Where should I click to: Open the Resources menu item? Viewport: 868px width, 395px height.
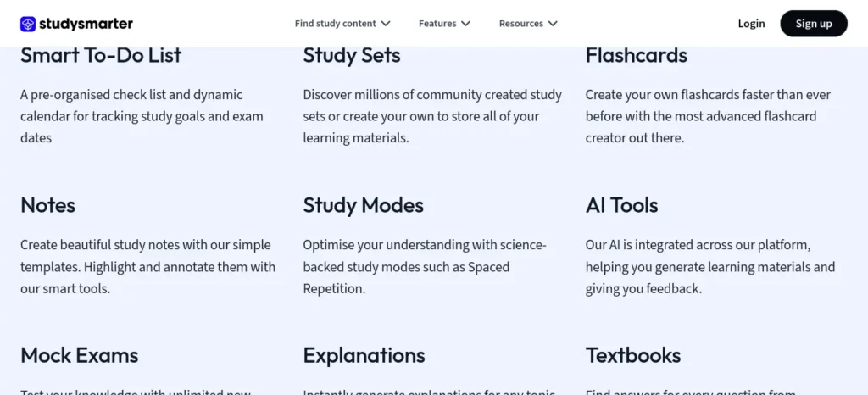521,24
